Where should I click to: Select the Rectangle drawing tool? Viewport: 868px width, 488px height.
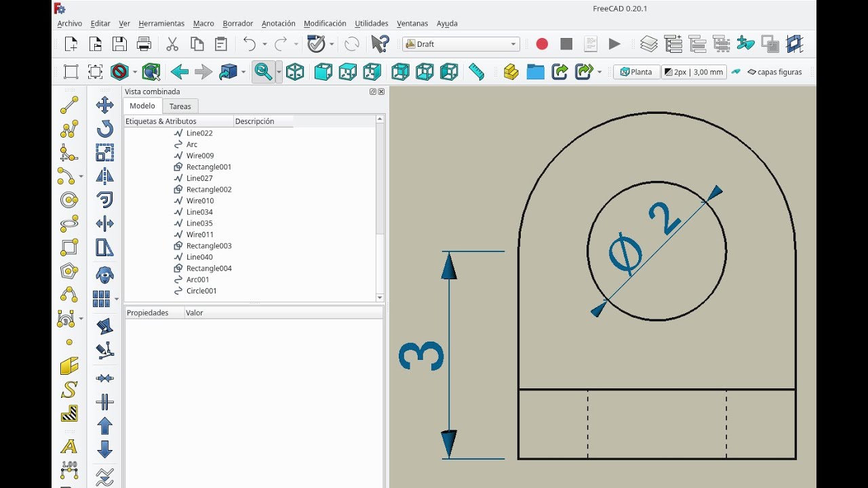(x=69, y=247)
